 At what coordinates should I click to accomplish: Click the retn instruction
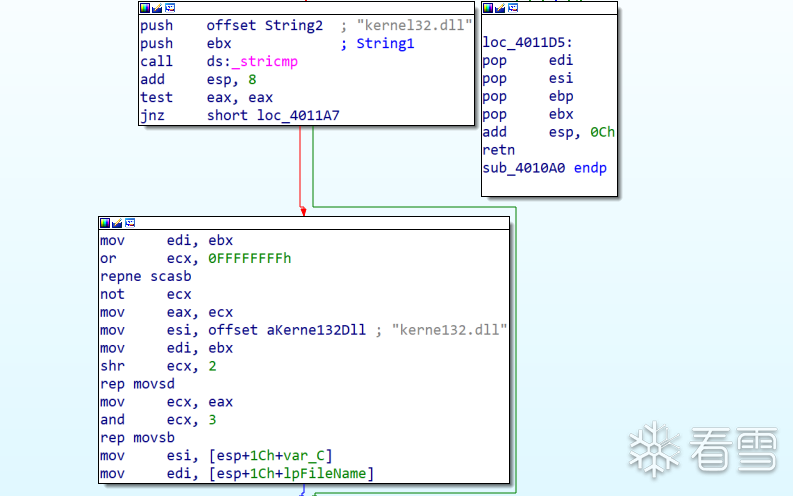pyautogui.click(x=499, y=150)
